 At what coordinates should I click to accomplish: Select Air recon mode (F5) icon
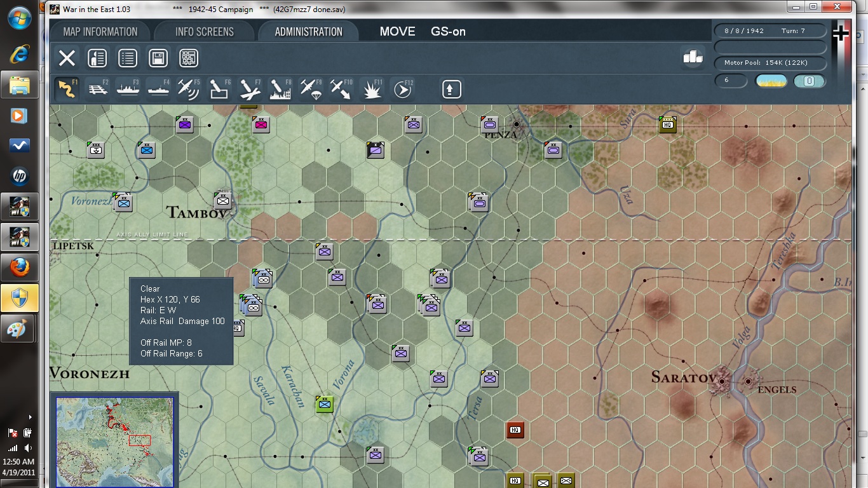(189, 89)
